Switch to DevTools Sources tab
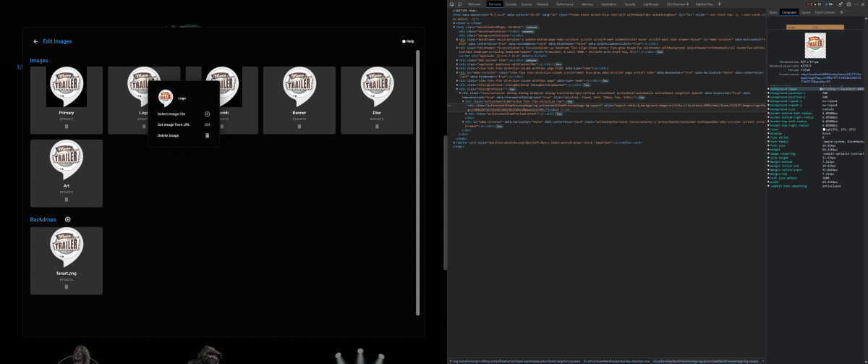The width and height of the screenshot is (868, 364). (527, 4)
